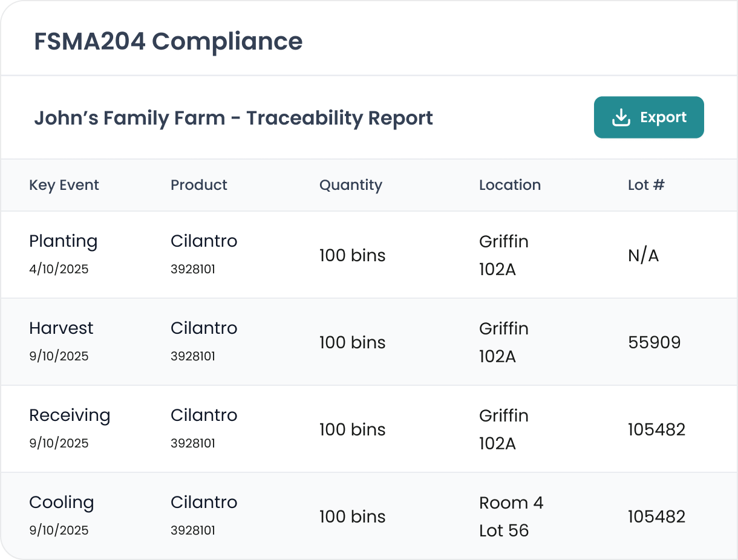Image resolution: width=738 pixels, height=560 pixels.
Task: Select the Location column header
Action: 510,185
